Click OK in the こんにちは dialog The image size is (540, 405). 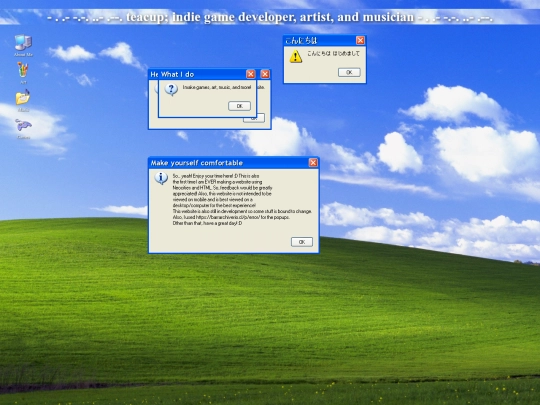(x=349, y=72)
